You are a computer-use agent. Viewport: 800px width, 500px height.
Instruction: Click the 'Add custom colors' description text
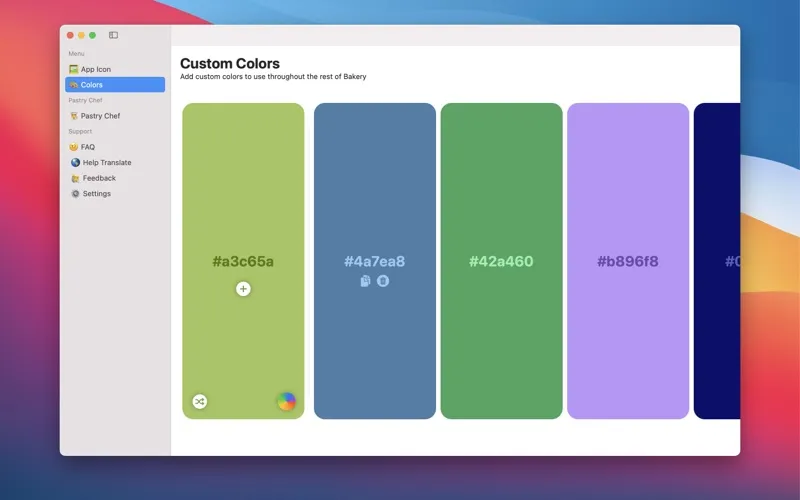pos(273,77)
